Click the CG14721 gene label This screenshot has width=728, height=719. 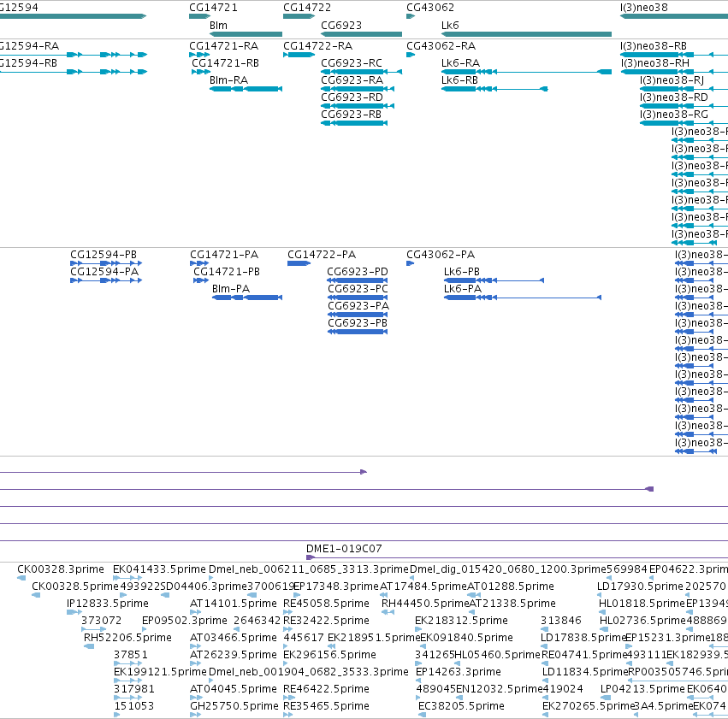point(213,8)
